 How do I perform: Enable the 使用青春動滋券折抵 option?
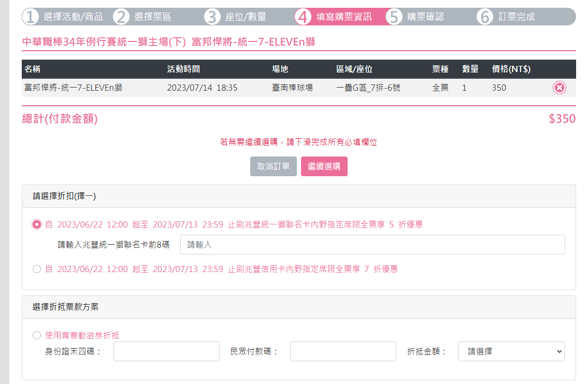click(37, 335)
